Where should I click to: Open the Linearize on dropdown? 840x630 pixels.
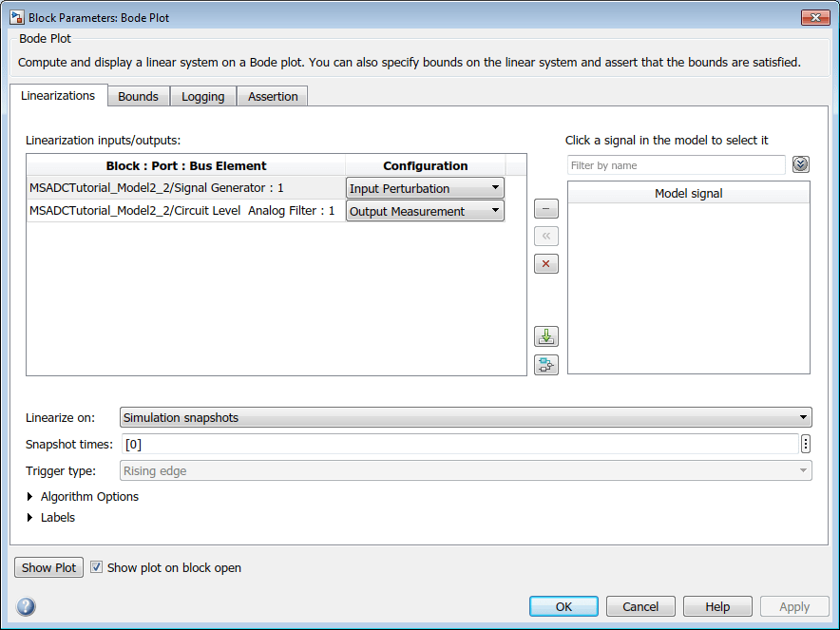(x=466, y=417)
